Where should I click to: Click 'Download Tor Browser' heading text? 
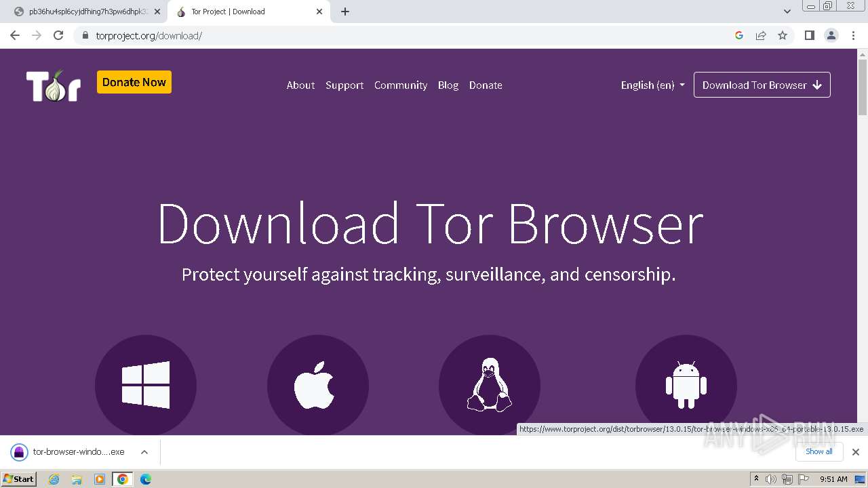[x=430, y=224]
